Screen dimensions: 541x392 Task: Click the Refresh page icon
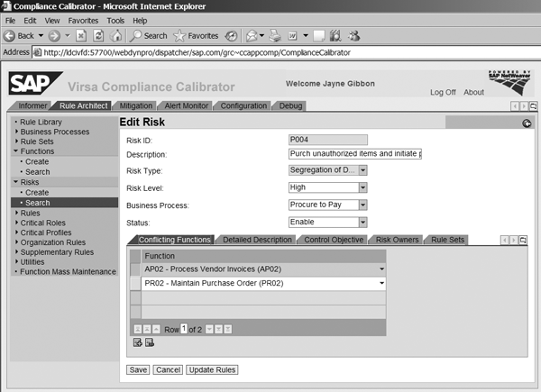[x=98, y=35]
